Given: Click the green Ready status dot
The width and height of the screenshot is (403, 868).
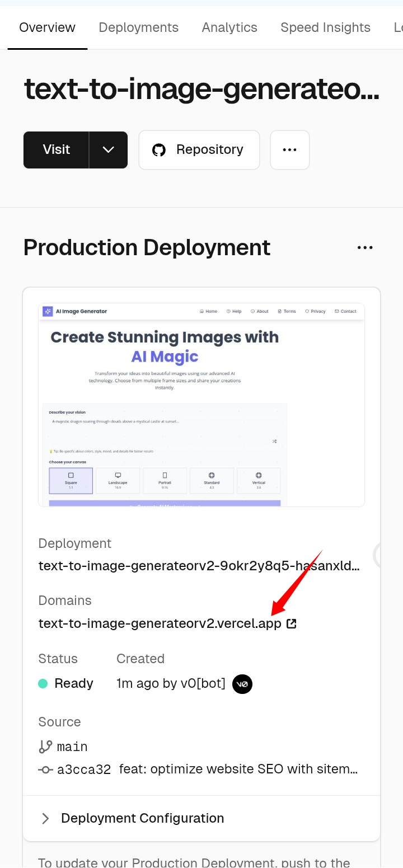Looking at the screenshot, I should click(43, 683).
